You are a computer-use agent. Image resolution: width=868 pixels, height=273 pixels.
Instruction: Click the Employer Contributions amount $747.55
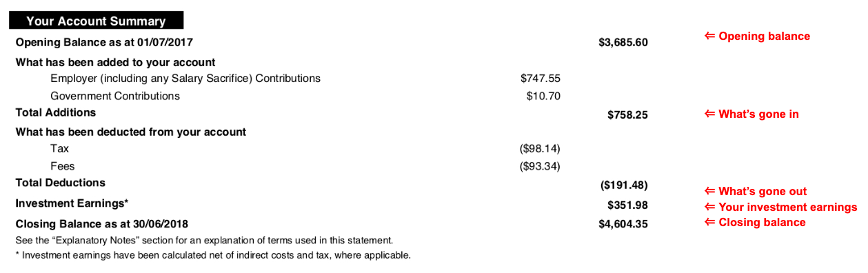[x=541, y=79]
